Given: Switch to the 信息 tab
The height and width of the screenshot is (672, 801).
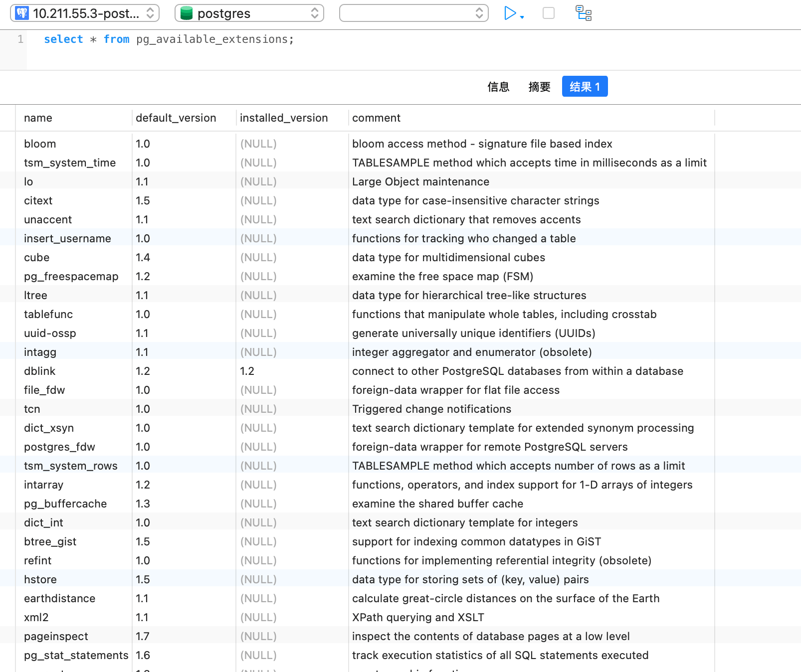Looking at the screenshot, I should (x=498, y=87).
